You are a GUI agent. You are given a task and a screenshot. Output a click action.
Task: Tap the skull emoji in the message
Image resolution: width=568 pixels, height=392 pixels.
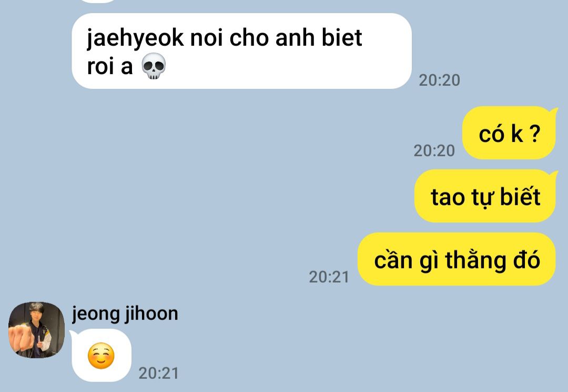153,67
